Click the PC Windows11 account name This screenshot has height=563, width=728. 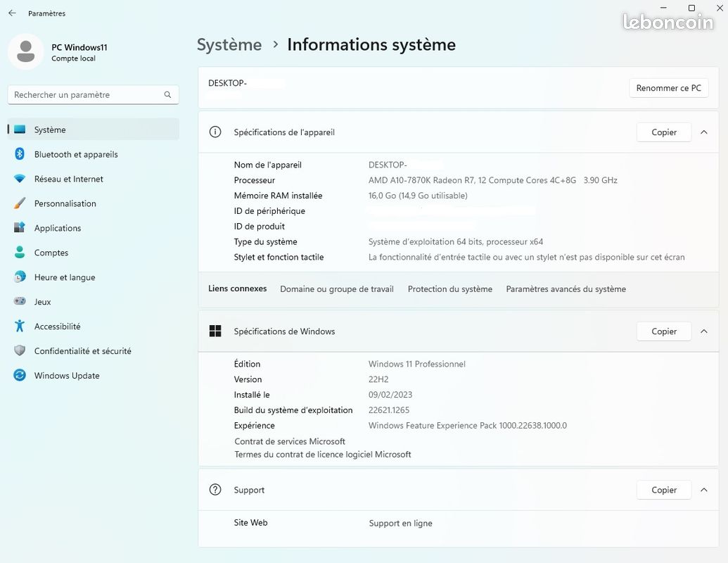point(79,47)
